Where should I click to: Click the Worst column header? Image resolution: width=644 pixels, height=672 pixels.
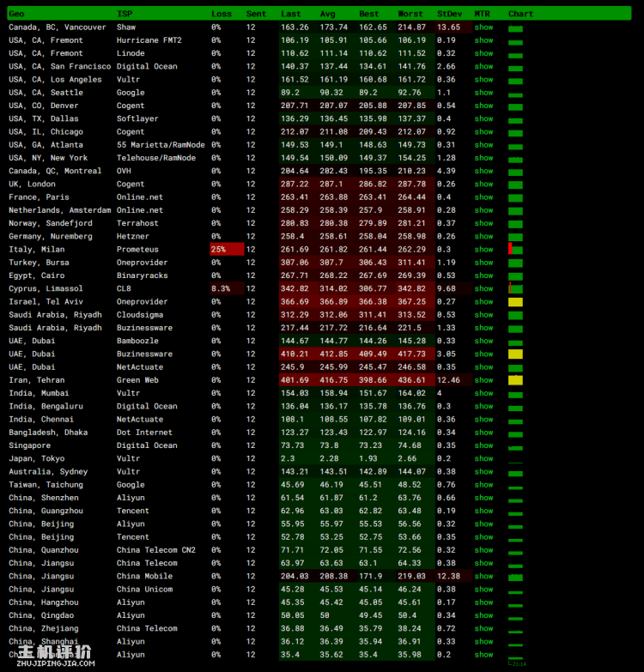410,14
